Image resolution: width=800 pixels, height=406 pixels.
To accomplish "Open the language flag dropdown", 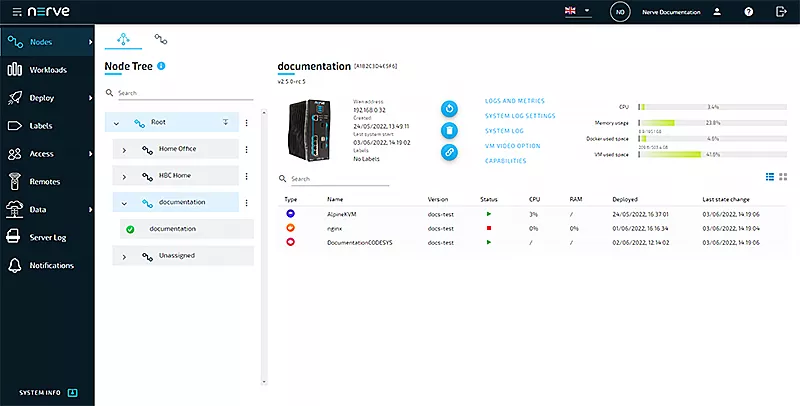I will (578, 11).
